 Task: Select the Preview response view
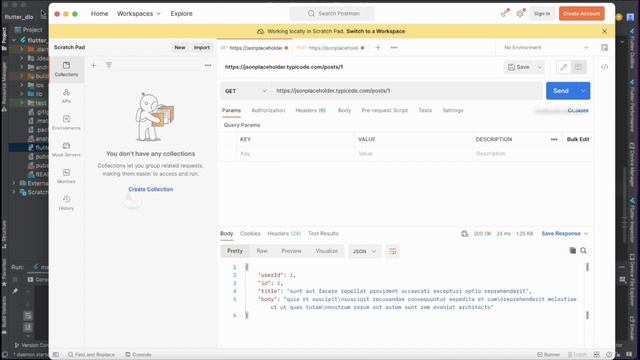pyautogui.click(x=291, y=251)
